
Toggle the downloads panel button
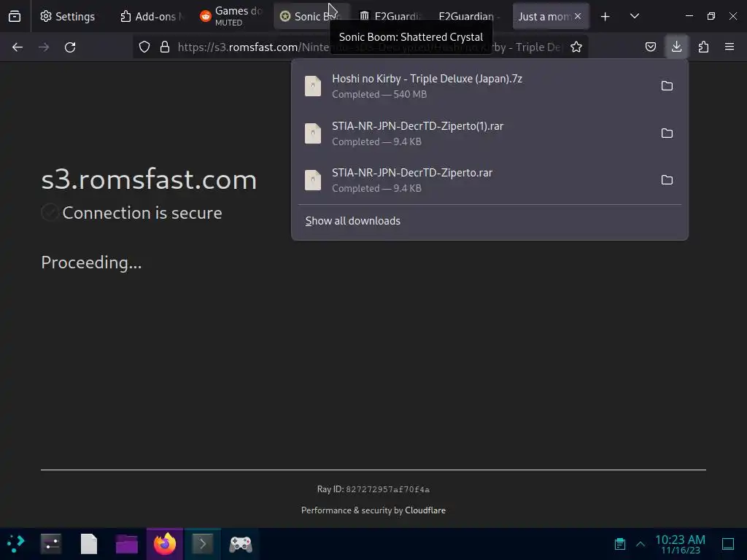click(676, 47)
